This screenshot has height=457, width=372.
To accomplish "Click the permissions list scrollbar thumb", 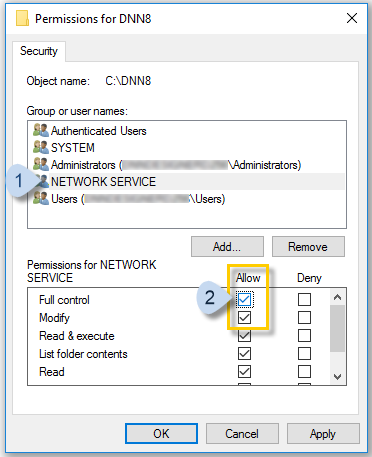I will (x=337, y=328).
